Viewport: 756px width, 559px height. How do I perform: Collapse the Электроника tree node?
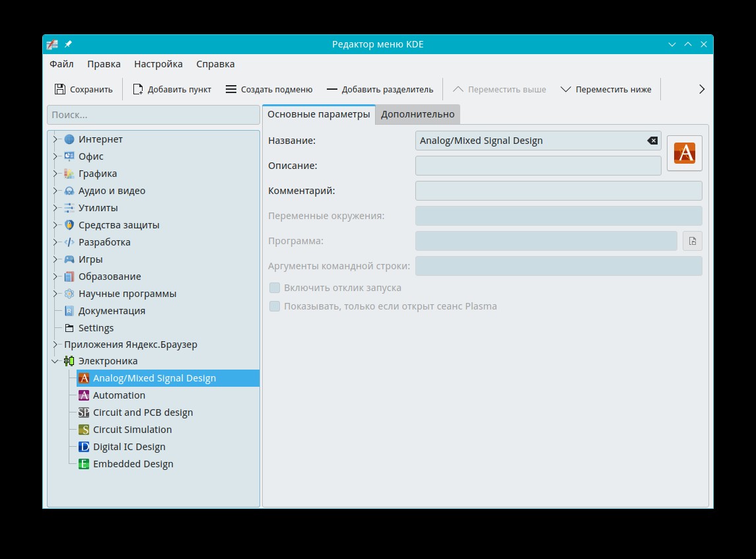click(x=55, y=361)
